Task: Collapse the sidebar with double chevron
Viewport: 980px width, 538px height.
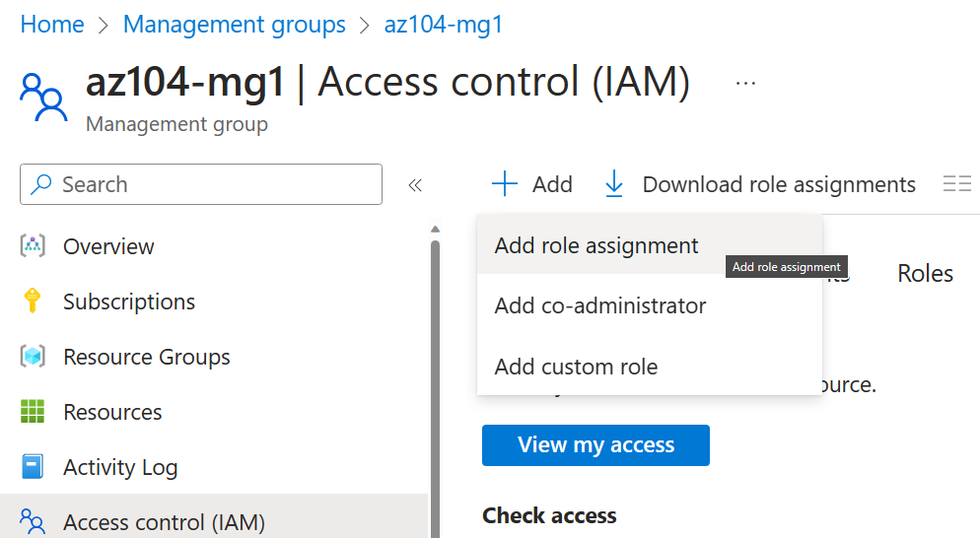Action: (x=415, y=185)
